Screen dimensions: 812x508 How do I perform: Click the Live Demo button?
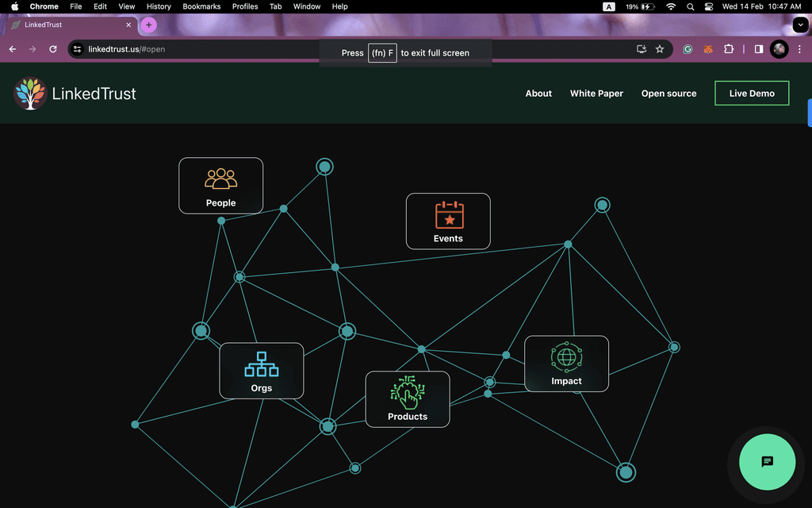[x=752, y=93]
